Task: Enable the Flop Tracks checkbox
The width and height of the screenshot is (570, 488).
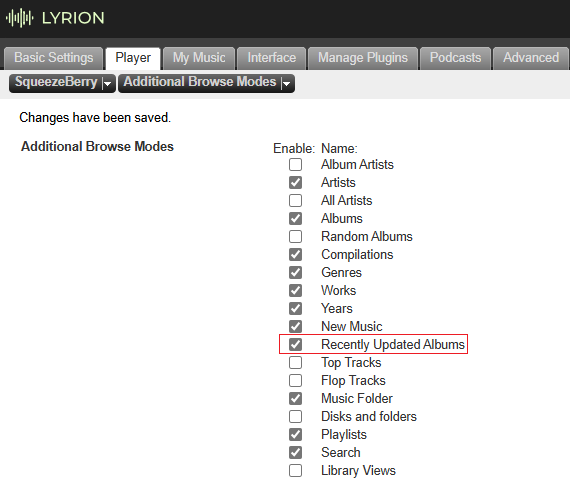Action: [296, 380]
